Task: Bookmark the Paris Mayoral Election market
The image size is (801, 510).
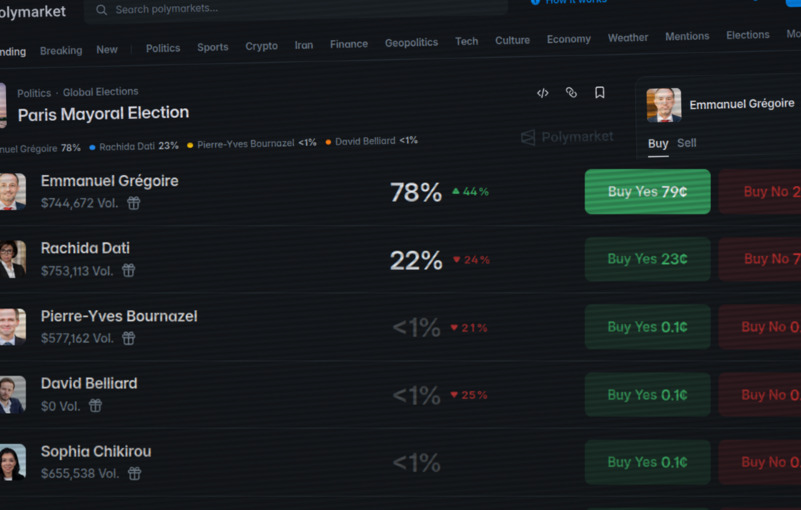Action: (600, 92)
